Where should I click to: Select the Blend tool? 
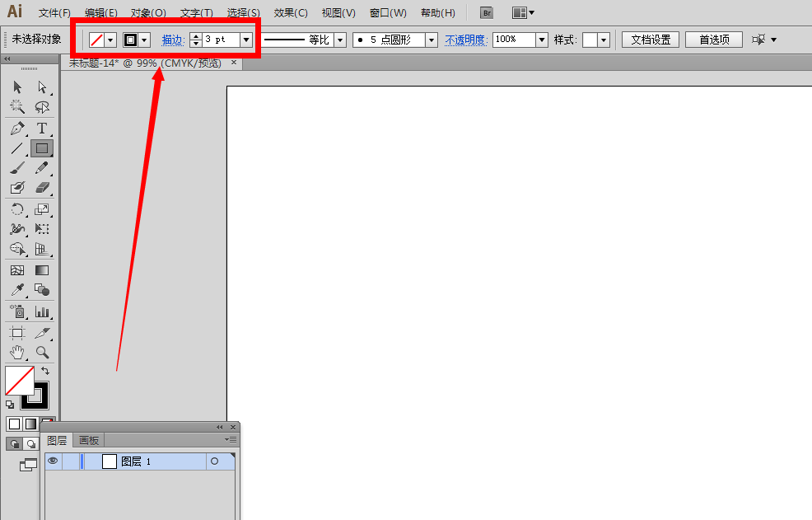tap(42, 290)
